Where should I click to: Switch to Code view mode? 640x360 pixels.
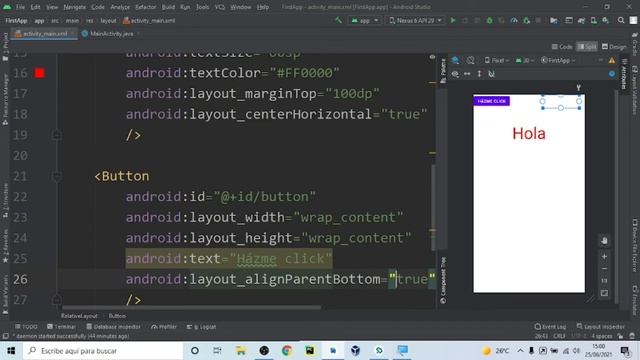pos(562,47)
